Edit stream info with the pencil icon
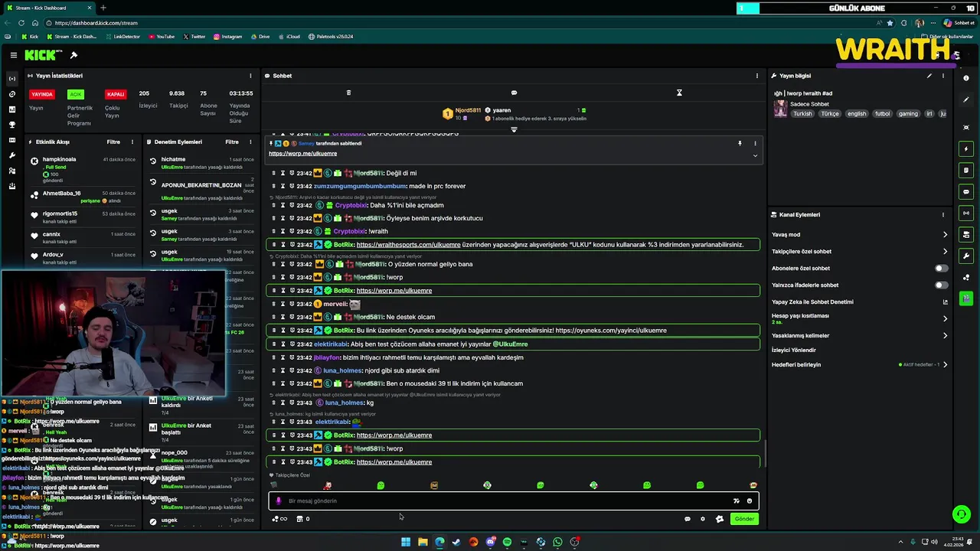The image size is (980, 551). coord(929,76)
